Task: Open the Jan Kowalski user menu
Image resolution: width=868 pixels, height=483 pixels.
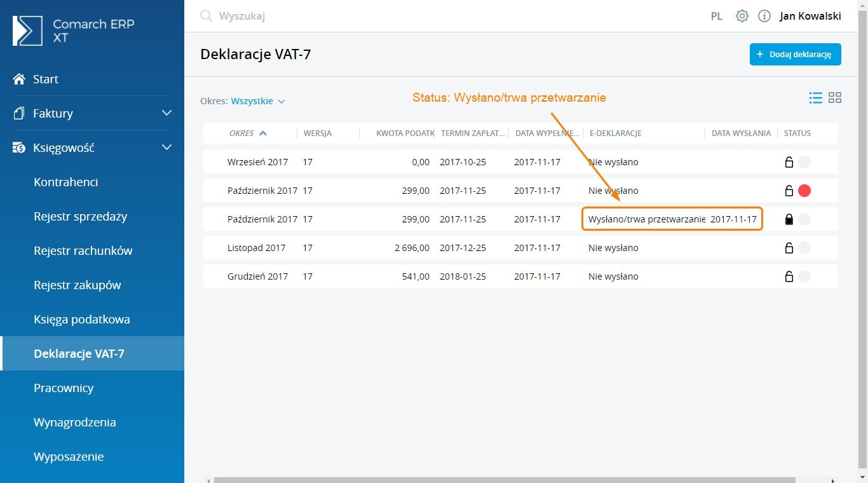Action: pyautogui.click(x=810, y=16)
